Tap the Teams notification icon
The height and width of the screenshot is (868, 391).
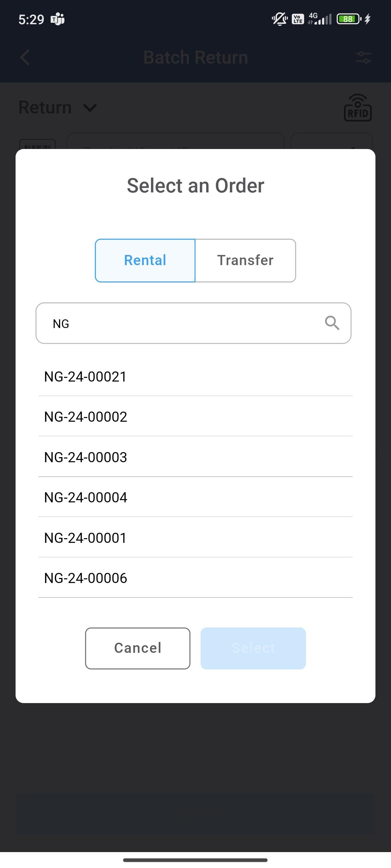pyautogui.click(x=58, y=19)
